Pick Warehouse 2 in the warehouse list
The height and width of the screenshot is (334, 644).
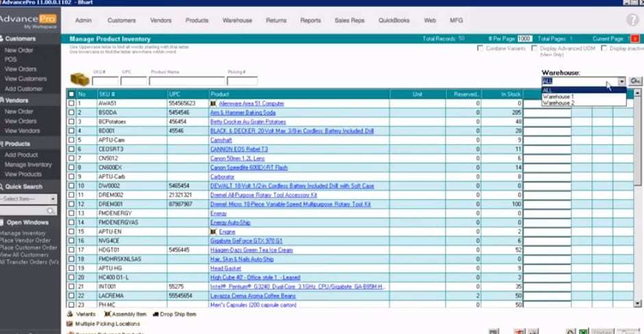click(x=558, y=103)
